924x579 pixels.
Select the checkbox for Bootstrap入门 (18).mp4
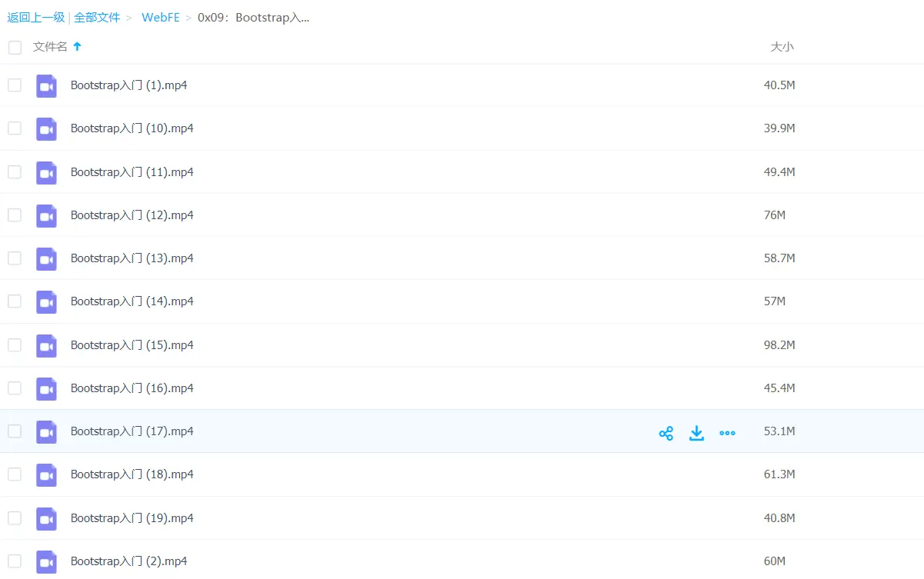pyautogui.click(x=15, y=474)
